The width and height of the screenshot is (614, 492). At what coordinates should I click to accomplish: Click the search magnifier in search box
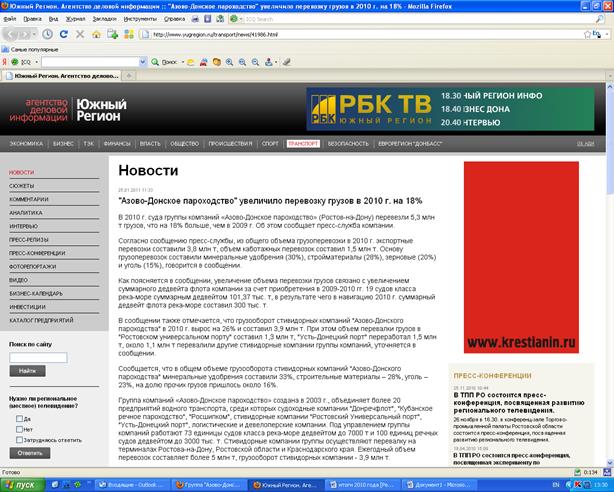600,19
